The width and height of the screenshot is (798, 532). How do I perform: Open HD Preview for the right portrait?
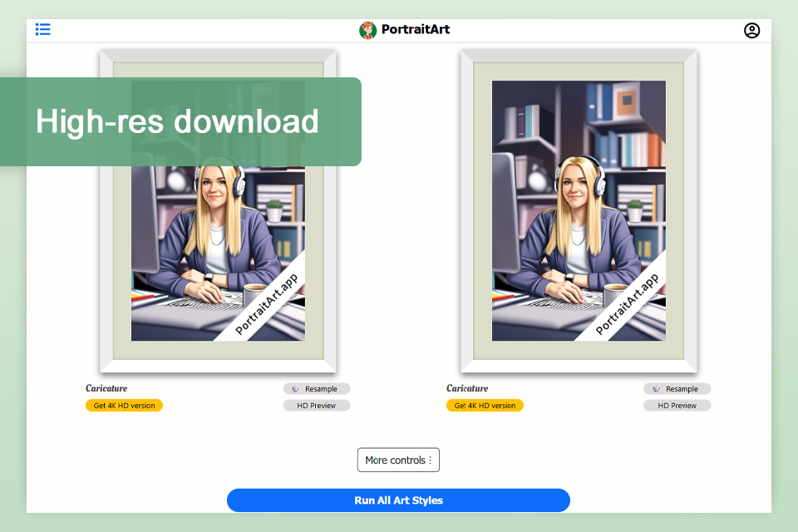(677, 406)
